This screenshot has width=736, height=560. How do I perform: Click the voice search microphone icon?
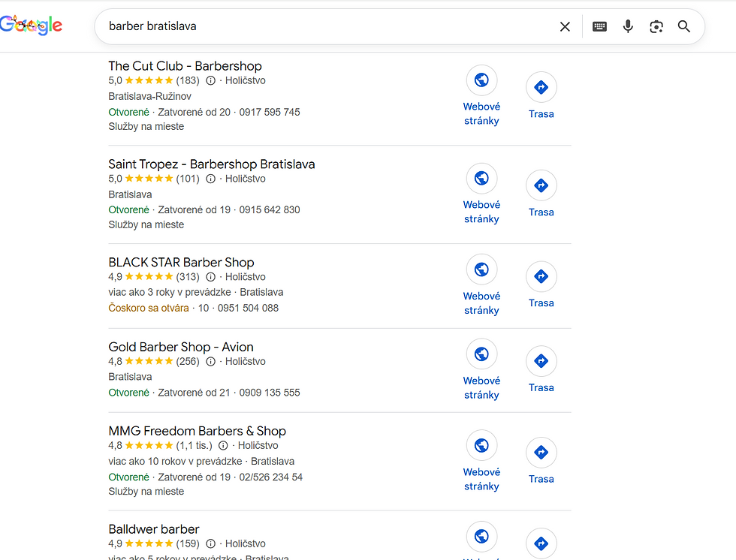point(628,26)
